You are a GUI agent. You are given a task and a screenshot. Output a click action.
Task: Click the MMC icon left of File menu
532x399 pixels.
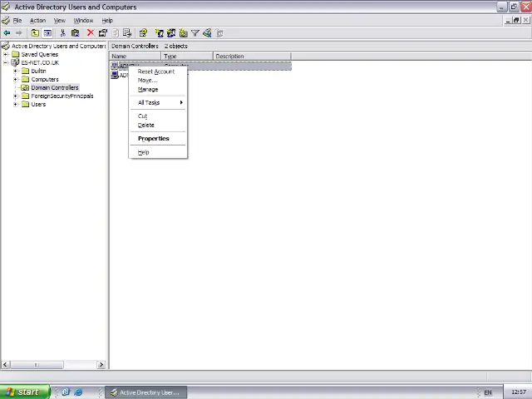pos(6,20)
